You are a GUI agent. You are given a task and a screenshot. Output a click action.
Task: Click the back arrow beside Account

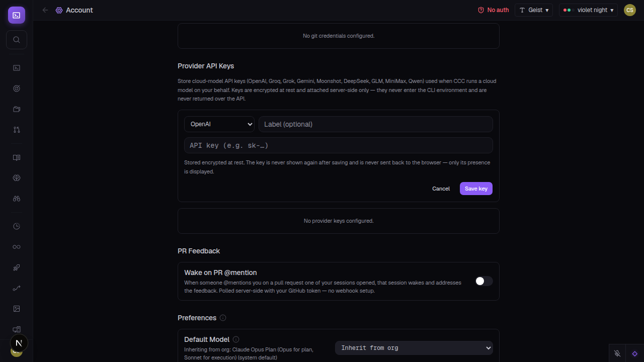pos(45,10)
